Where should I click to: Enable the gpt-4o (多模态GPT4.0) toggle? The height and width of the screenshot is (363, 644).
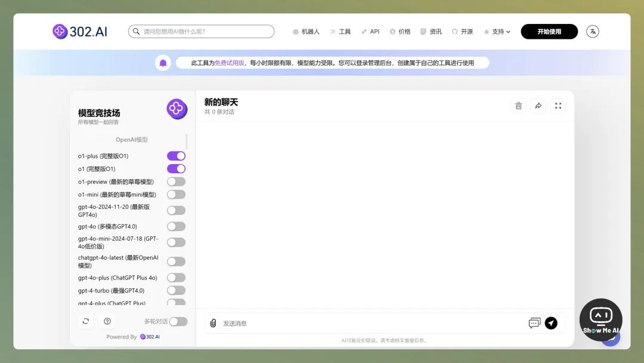176,226
